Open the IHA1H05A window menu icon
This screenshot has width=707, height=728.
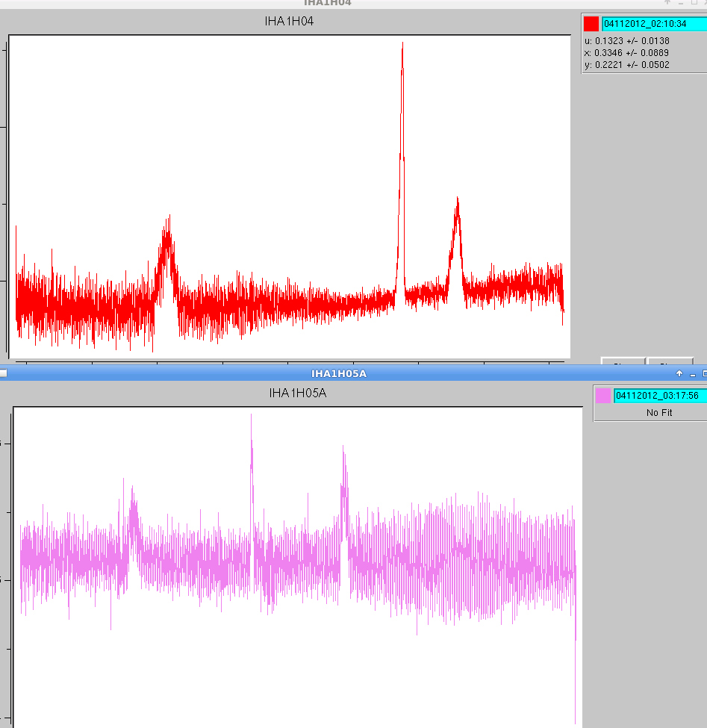3,373
